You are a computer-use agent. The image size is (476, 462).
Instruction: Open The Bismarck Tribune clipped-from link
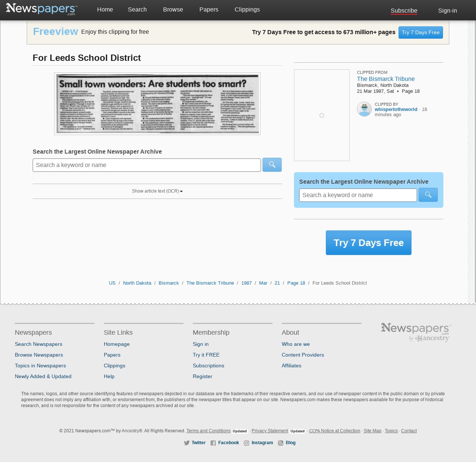pos(386,79)
